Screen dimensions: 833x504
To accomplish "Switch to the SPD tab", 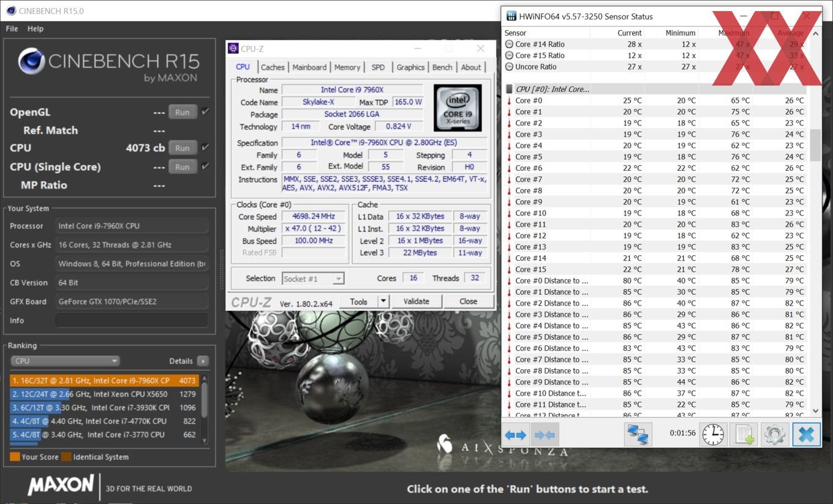I will [379, 67].
